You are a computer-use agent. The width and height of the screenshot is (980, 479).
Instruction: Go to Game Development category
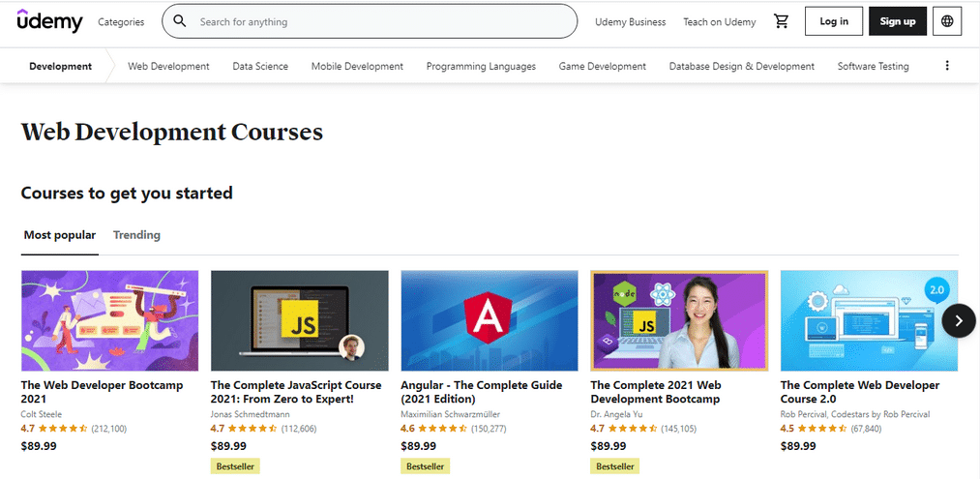pos(603,66)
